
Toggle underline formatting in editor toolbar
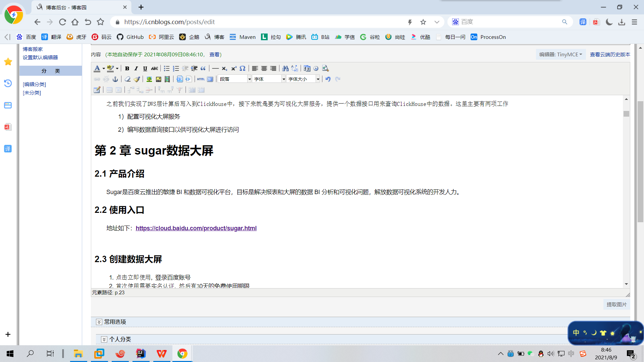pos(145,68)
